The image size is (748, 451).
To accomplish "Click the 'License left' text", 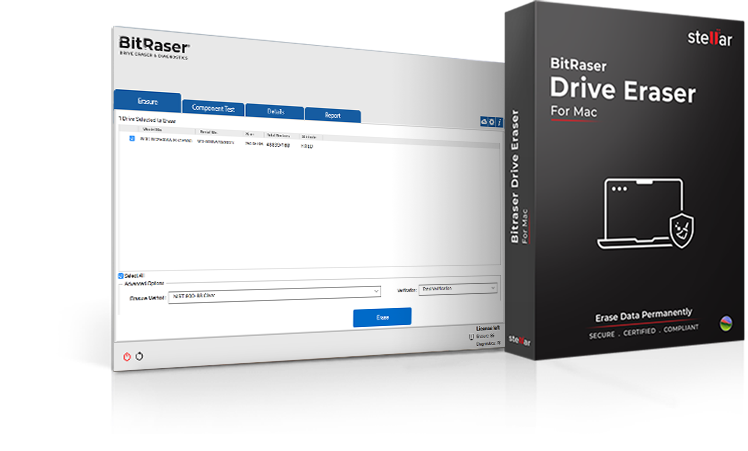I will point(488,328).
